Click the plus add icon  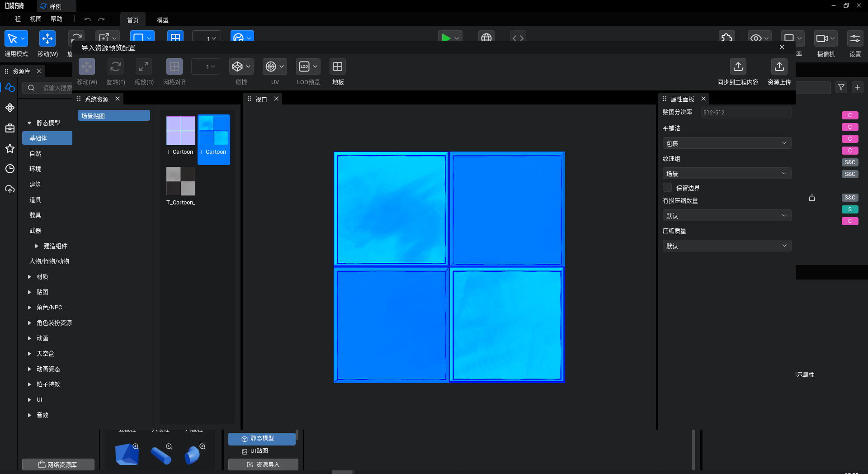[858, 87]
